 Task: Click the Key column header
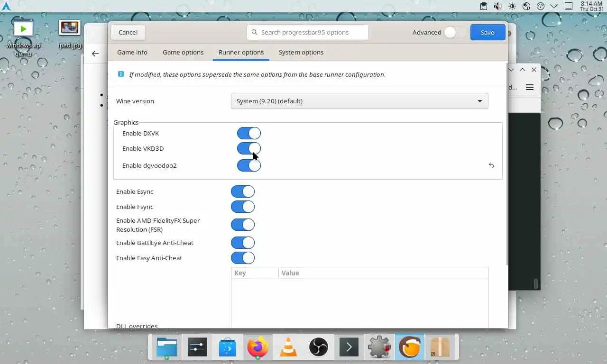pyautogui.click(x=255, y=273)
